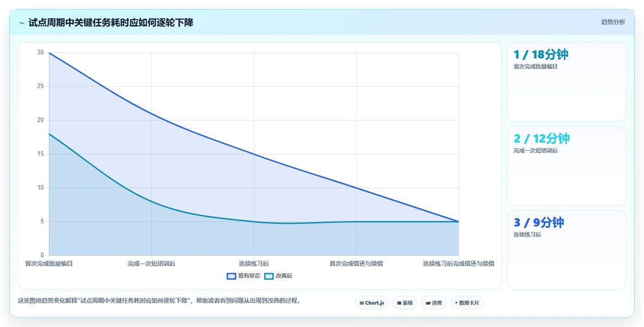
Task: Click the 表格 tag icon
Action: (x=399, y=303)
